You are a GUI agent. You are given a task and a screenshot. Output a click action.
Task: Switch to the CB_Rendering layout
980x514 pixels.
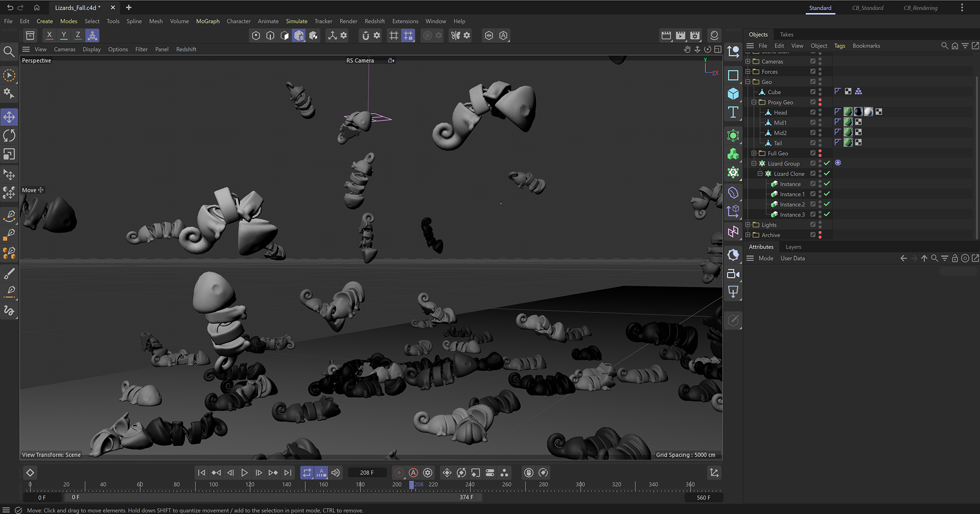[x=920, y=8]
